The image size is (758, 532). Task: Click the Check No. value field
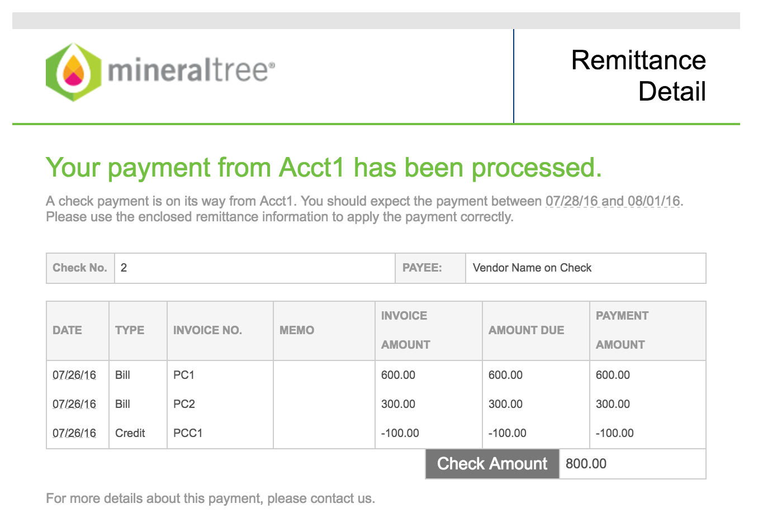tap(255, 268)
